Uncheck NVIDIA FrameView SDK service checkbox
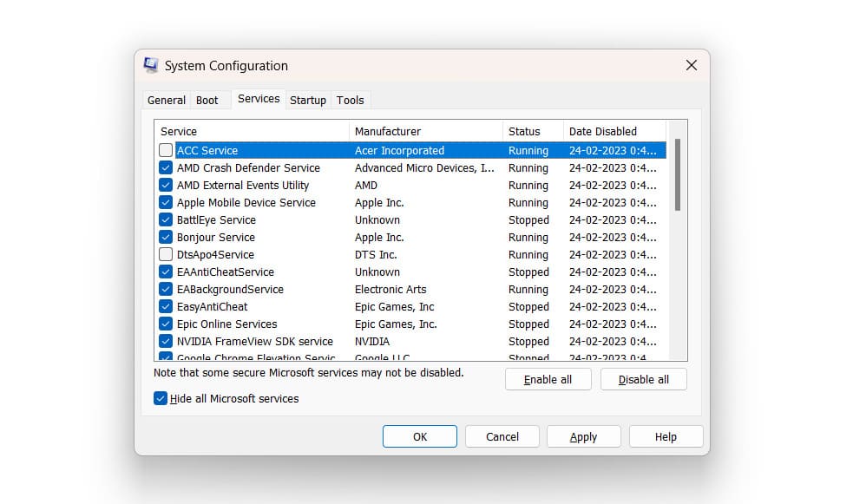Image resolution: width=853 pixels, height=504 pixels. coord(166,342)
